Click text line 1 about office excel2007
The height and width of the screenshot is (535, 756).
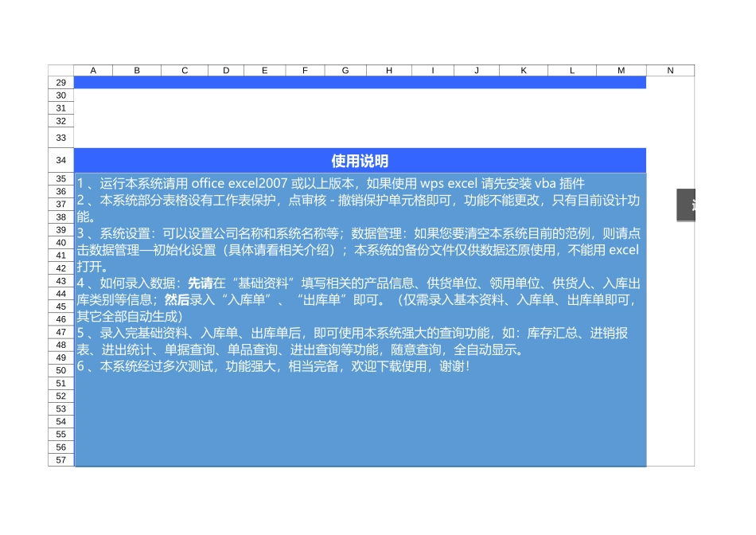click(x=331, y=183)
